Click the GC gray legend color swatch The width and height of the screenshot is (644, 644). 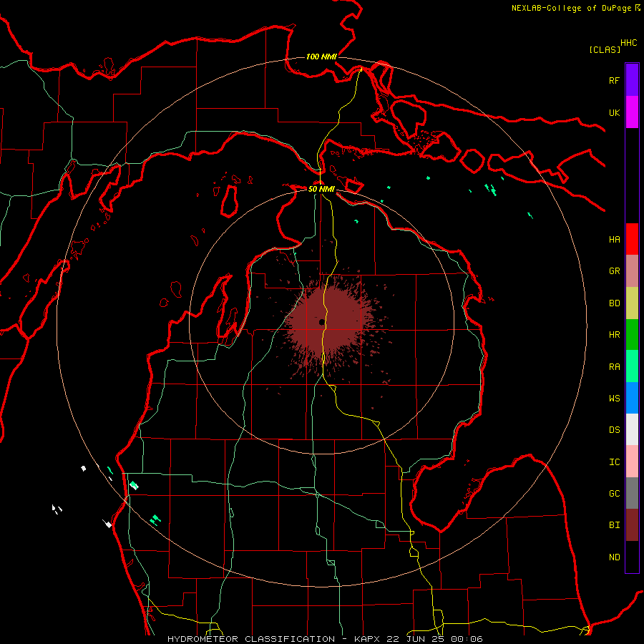632,493
